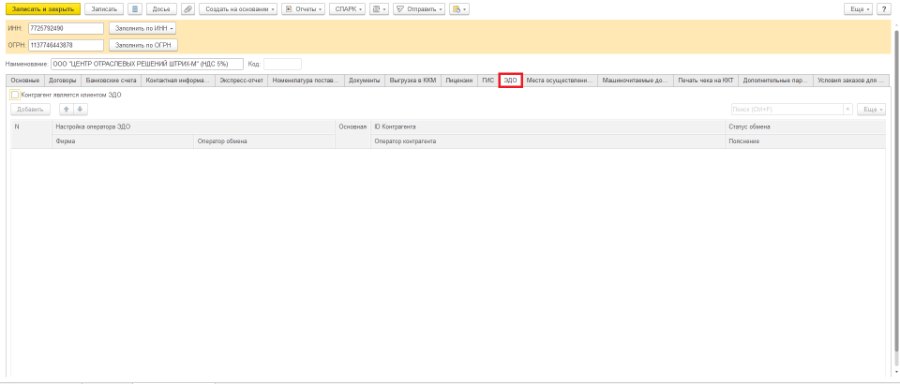Screen dimensions: 900x384
Task: Expand the 'Заполнить по ИНН' dropdown button
Action: coord(142,28)
